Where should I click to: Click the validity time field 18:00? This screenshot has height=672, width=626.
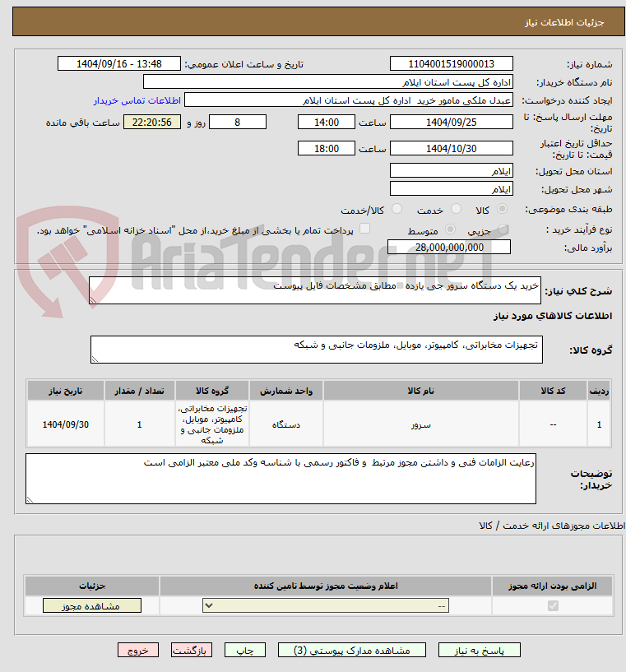(327, 148)
